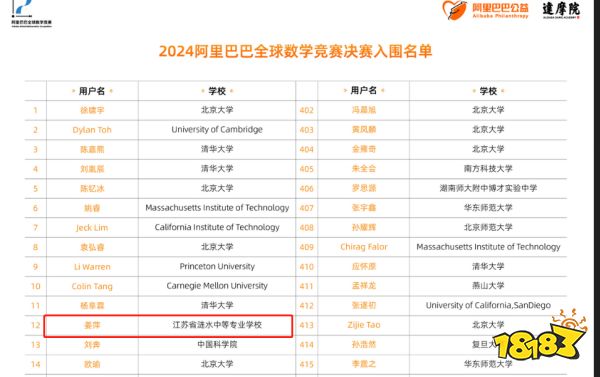Viewport: 600px width, 377px height.
Task: Click 南方科技大学 in row 405
Action: tap(488, 168)
